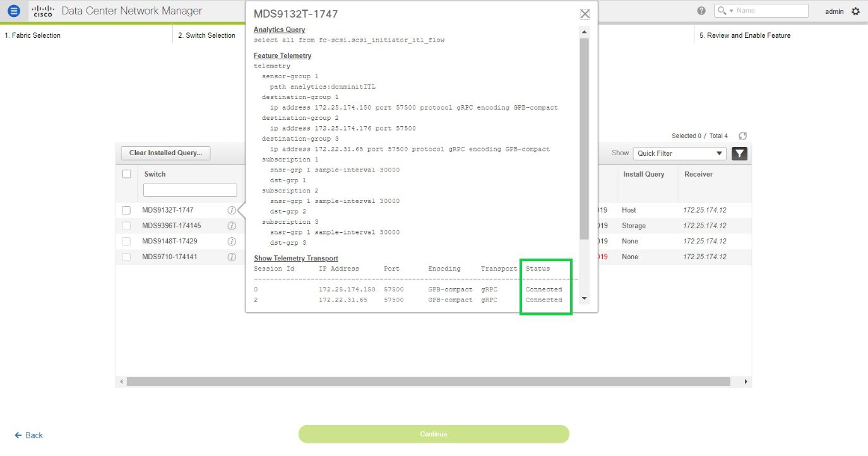The image size is (868, 456).
Task: Click the popup scroll-up arrow
Action: click(584, 31)
